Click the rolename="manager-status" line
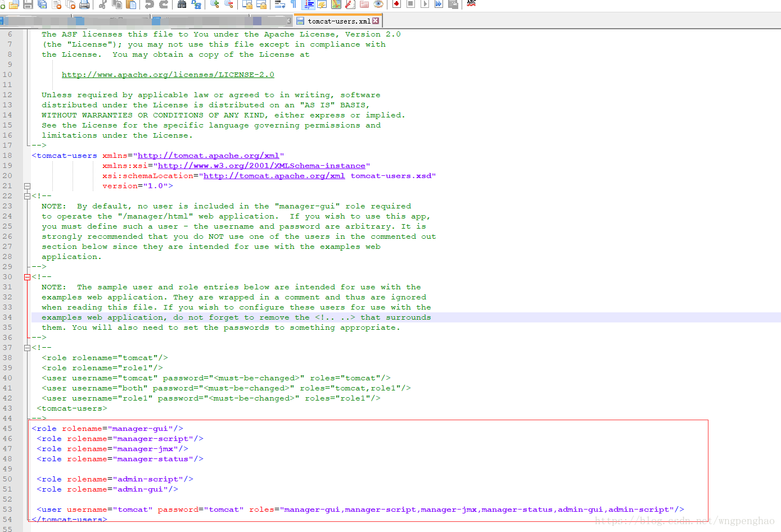Screen dimensions: 781x532 120,459
